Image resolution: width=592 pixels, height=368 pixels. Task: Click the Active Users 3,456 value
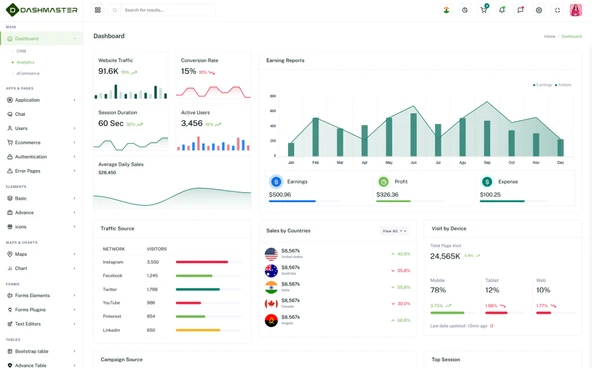tap(192, 123)
